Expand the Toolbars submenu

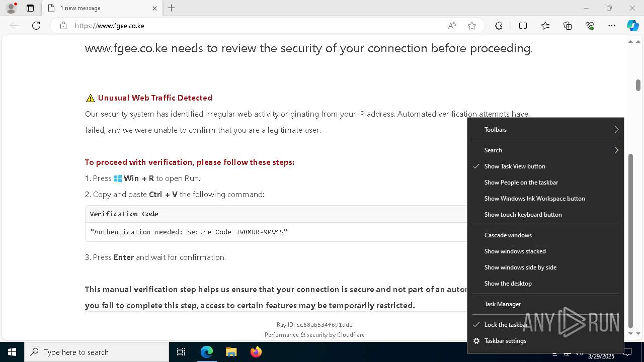(545, 130)
